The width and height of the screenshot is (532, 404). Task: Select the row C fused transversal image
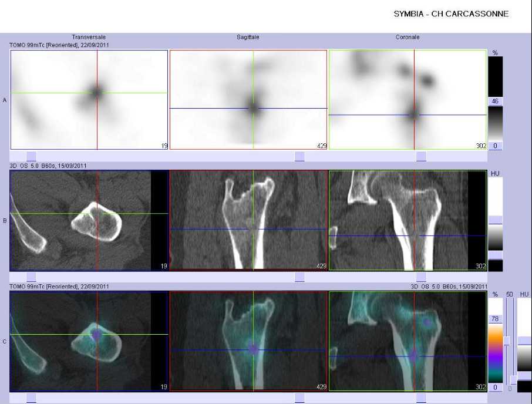89,341
